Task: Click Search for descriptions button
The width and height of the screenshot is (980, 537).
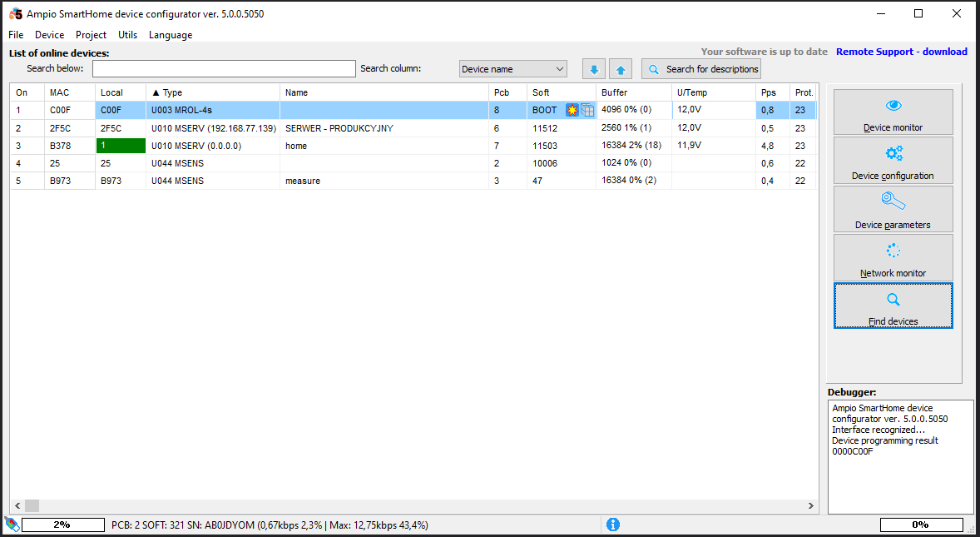Action: click(701, 69)
